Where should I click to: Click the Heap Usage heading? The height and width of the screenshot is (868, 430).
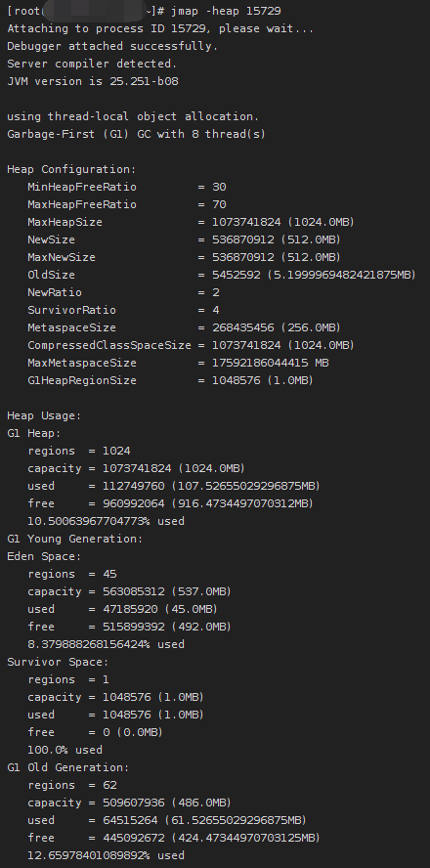click(x=44, y=415)
